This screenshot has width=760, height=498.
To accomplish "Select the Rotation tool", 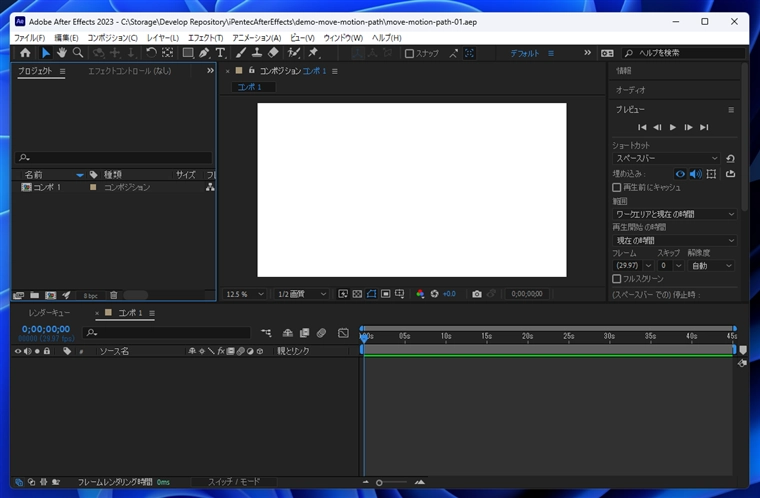I will (151, 53).
